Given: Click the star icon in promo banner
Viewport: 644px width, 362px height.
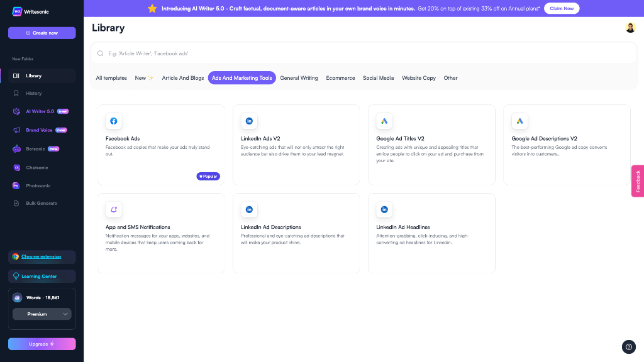Looking at the screenshot, I should [x=152, y=9].
